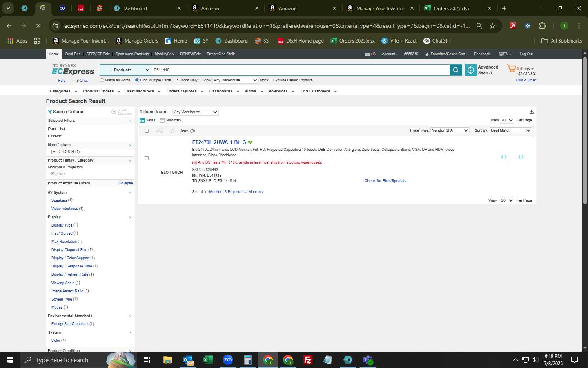
Task: Click the add-to-cart icon in Items header
Action: 159,131
